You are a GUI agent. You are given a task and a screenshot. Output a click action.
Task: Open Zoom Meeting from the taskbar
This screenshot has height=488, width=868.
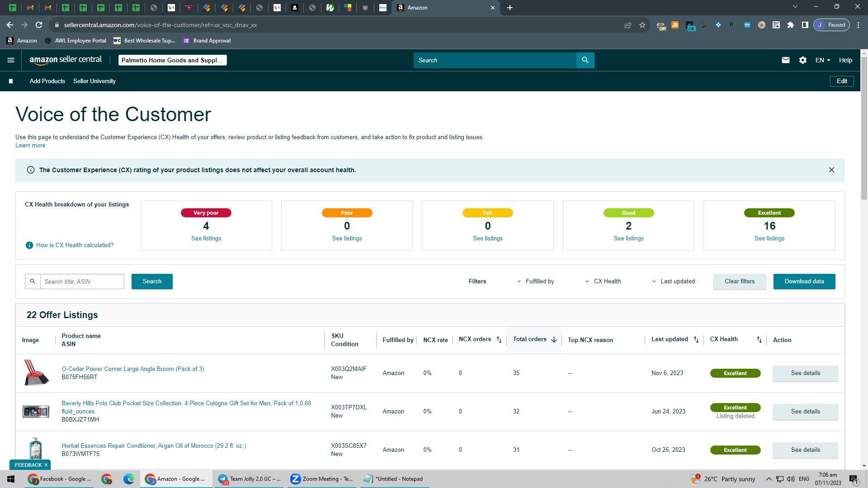coord(321,479)
